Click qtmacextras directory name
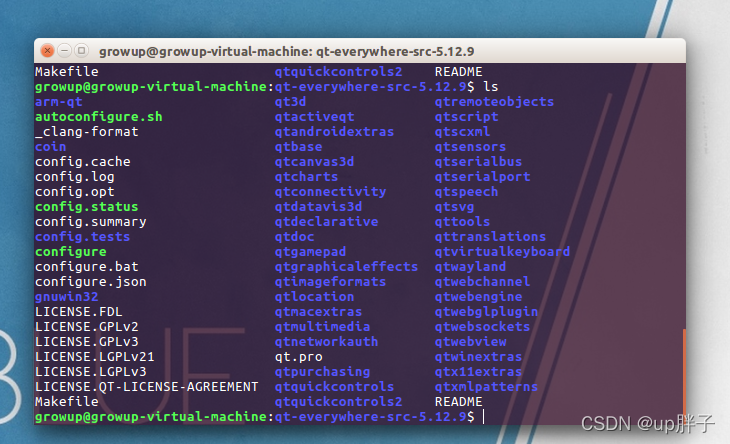 (318, 311)
